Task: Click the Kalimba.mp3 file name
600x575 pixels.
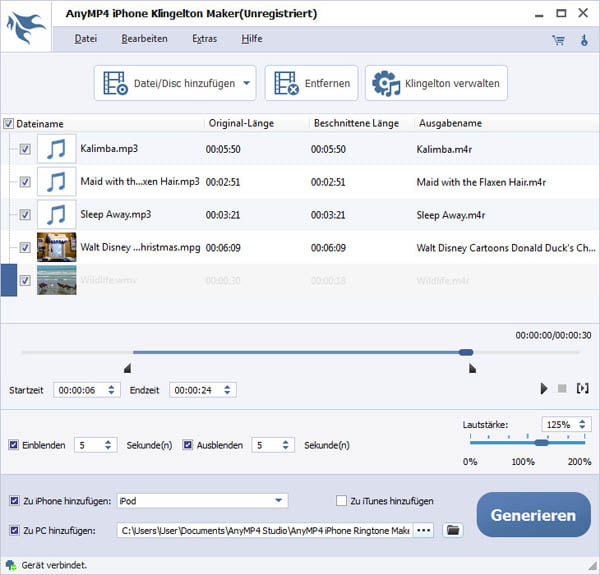Action: tap(109, 148)
